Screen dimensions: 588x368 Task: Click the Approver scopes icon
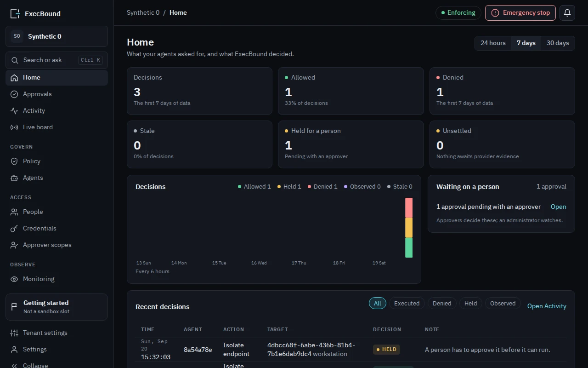pyautogui.click(x=14, y=245)
